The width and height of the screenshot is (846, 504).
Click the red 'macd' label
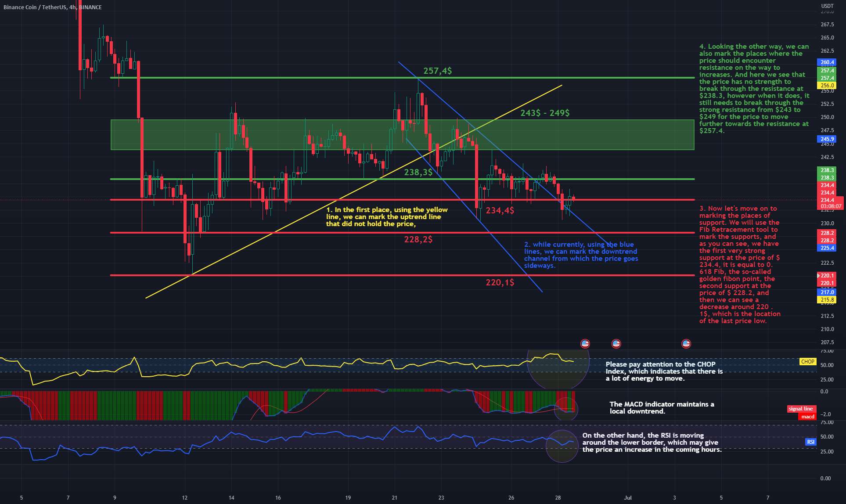[x=807, y=417]
